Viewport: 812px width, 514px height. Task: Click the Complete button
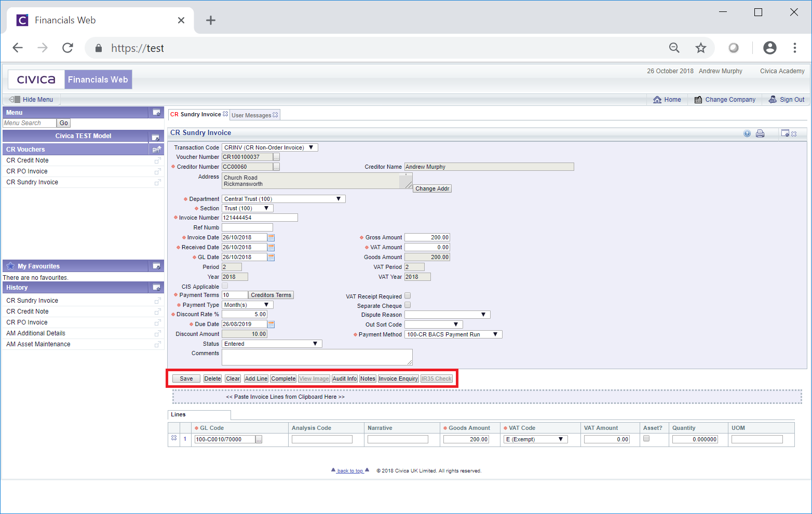[283, 378]
